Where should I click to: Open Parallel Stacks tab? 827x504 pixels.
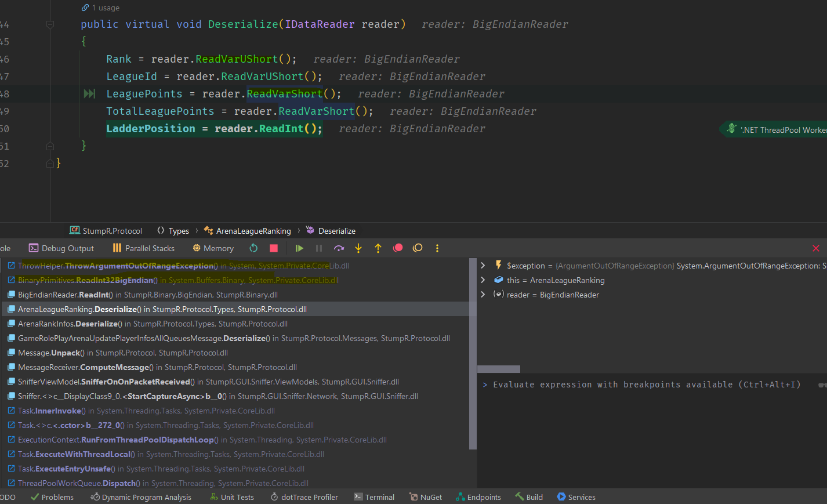click(143, 248)
